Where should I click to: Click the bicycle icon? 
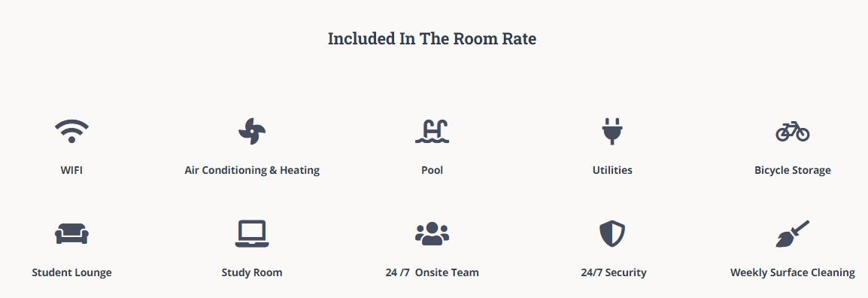point(792,131)
